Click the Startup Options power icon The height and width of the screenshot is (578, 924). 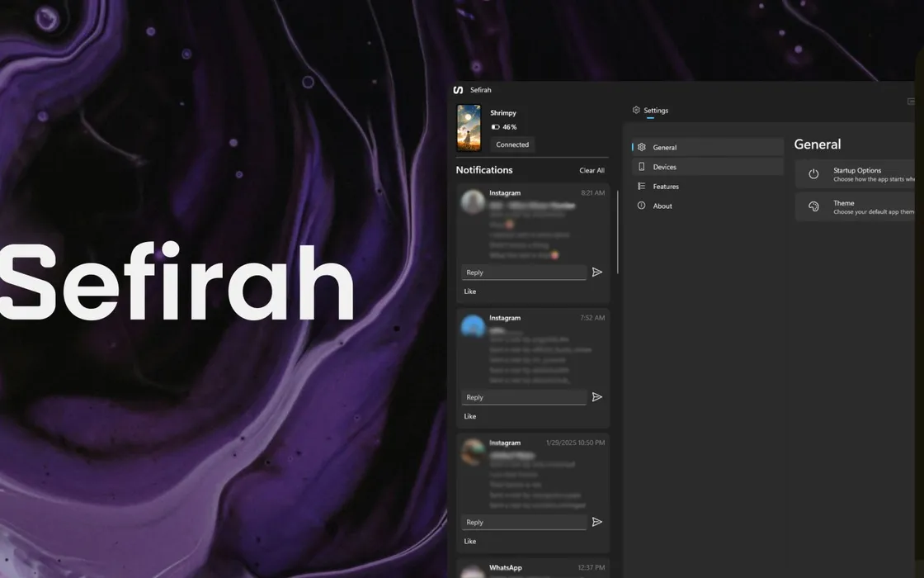click(813, 174)
